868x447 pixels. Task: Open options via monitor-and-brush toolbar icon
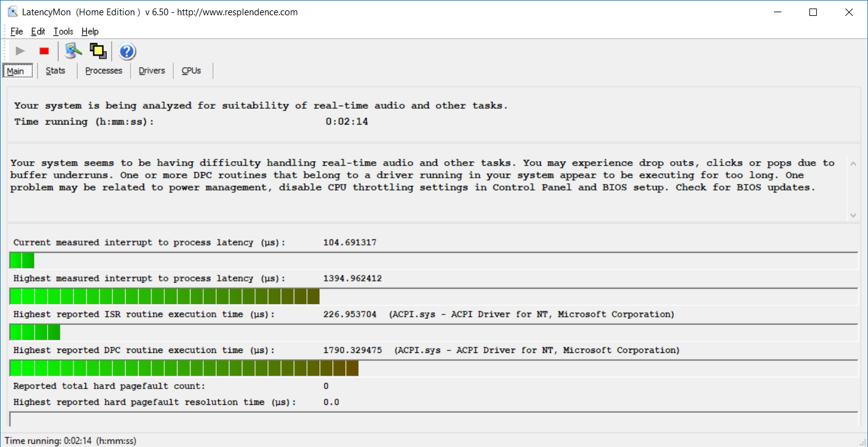click(73, 51)
